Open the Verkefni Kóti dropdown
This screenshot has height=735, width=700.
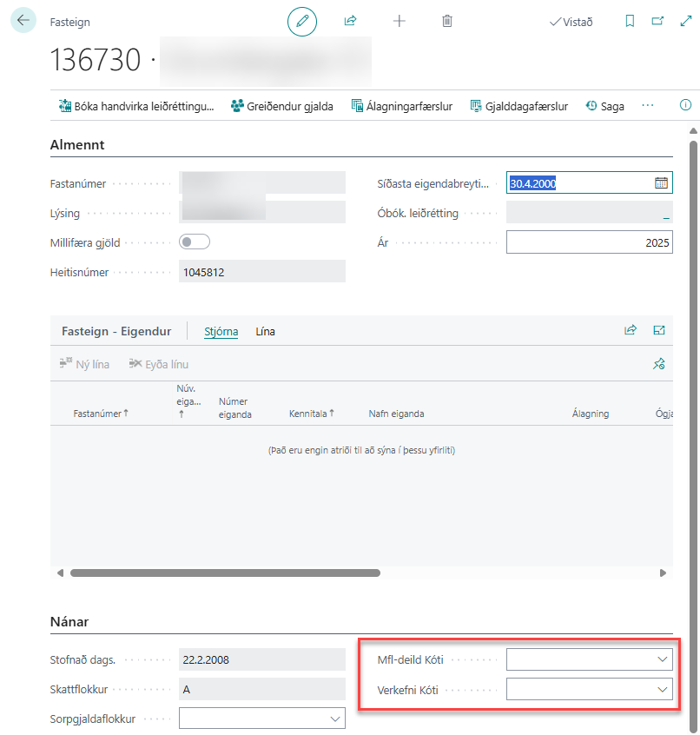[664, 690]
